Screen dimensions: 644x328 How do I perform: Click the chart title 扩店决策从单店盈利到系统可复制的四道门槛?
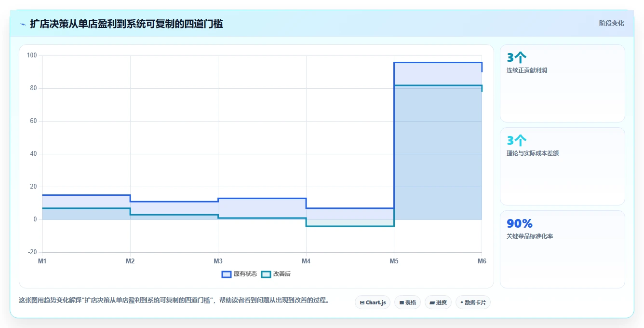pyautogui.click(x=126, y=24)
